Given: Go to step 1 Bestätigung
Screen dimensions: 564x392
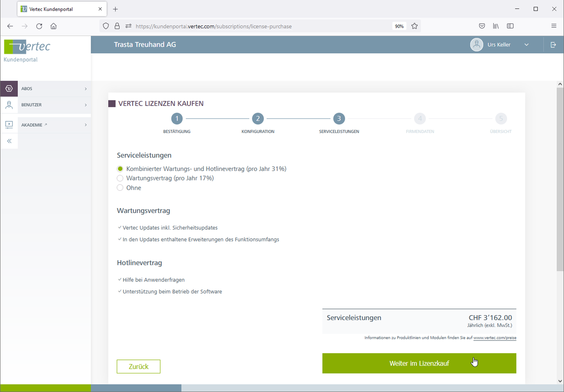Looking at the screenshot, I should (x=177, y=119).
